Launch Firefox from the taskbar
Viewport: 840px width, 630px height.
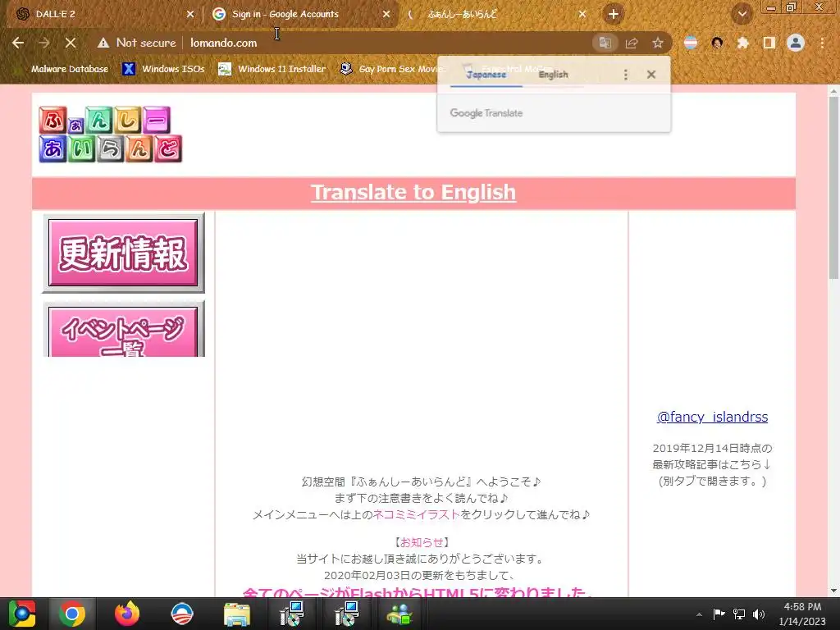[x=127, y=614]
